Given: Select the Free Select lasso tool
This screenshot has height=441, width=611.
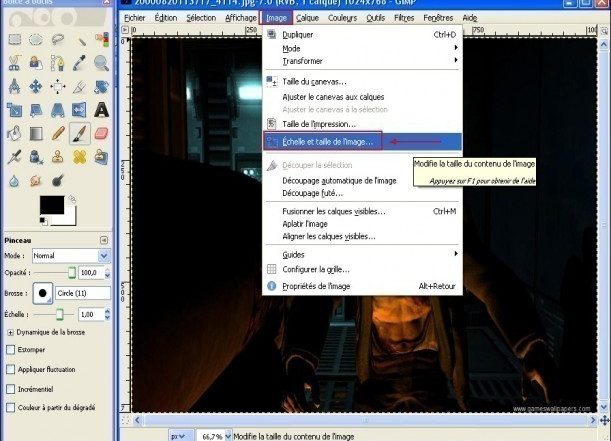Looking at the screenshot, I should (x=60, y=39).
